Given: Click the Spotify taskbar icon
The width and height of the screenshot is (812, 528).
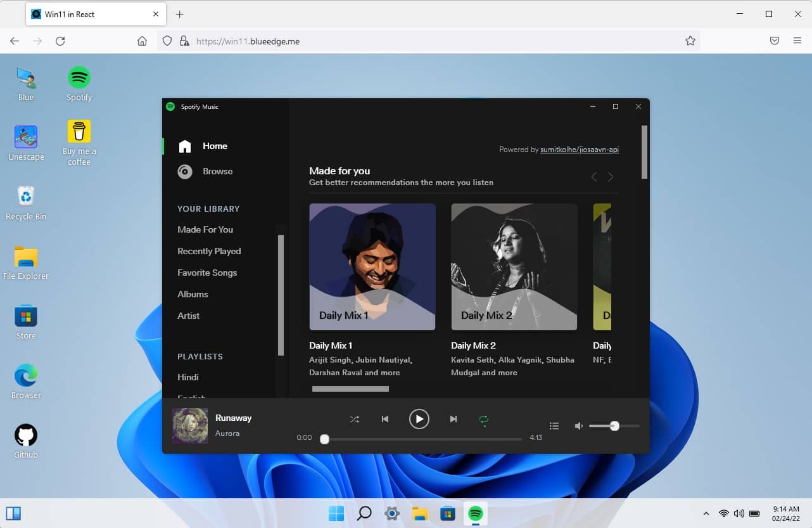Looking at the screenshot, I should [476, 513].
